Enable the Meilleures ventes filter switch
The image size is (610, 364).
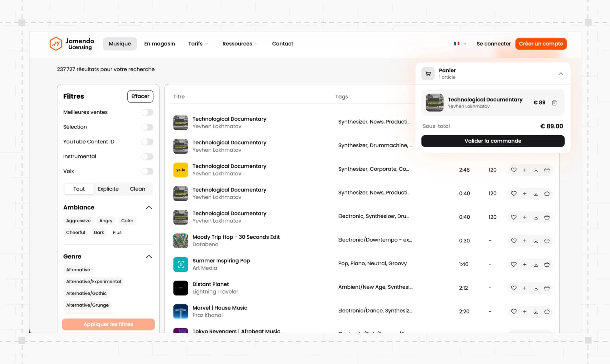click(147, 112)
